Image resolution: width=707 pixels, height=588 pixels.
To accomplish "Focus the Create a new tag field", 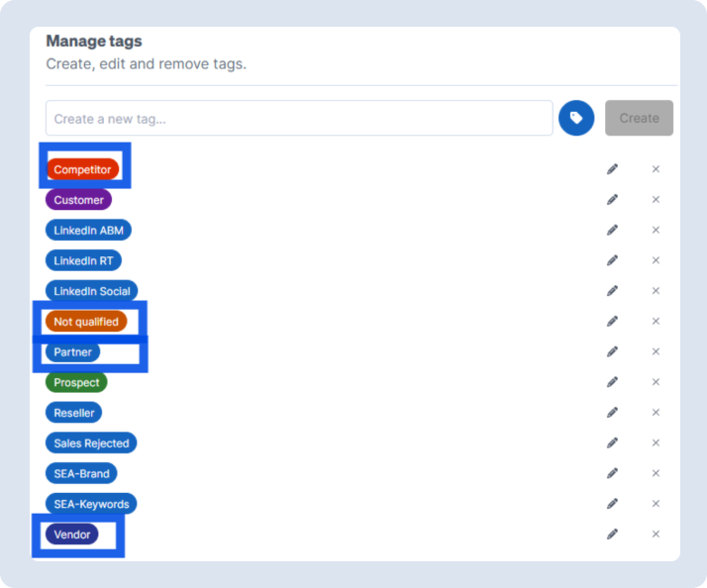I will 299,118.
